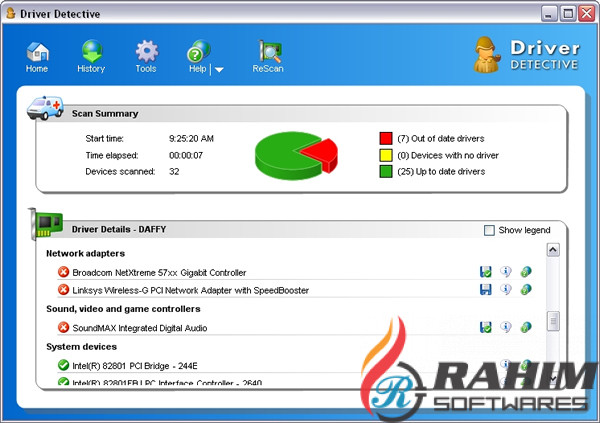The image size is (600, 423).
Task: Open web link for Linksys Wireless-G adapter
Action: pyautogui.click(x=526, y=289)
